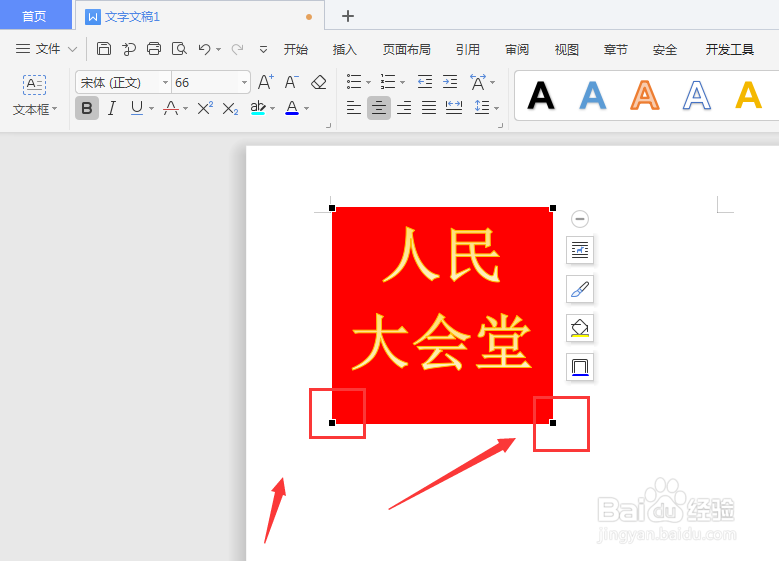Decrease font size with A- icon
Image resolution: width=779 pixels, height=561 pixels.
tap(291, 82)
